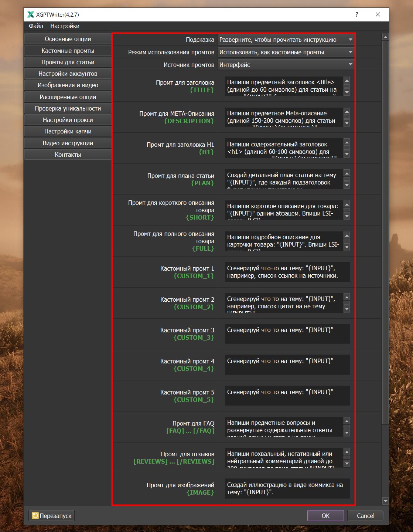Confirm settings with OK button
Image resolution: width=413 pixels, height=532 pixels.
pyautogui.click(x=325, y=515)
